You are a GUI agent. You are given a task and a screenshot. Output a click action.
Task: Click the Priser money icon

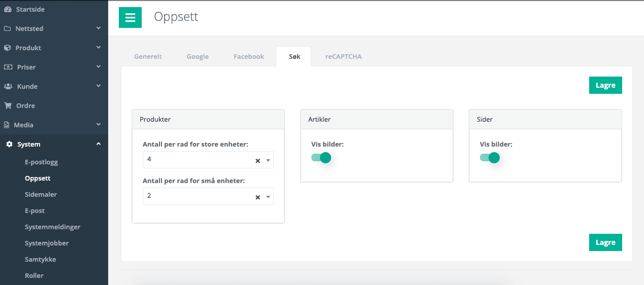coord(8,67)
